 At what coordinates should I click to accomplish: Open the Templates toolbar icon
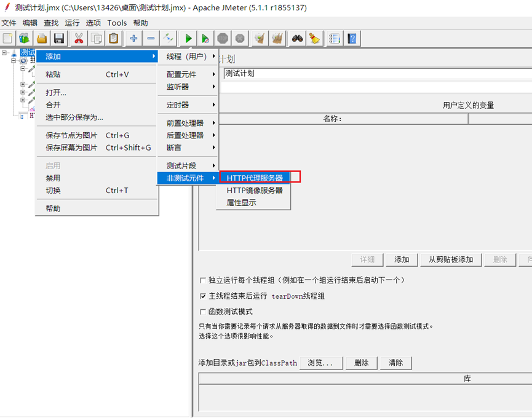tap(25, 38)
